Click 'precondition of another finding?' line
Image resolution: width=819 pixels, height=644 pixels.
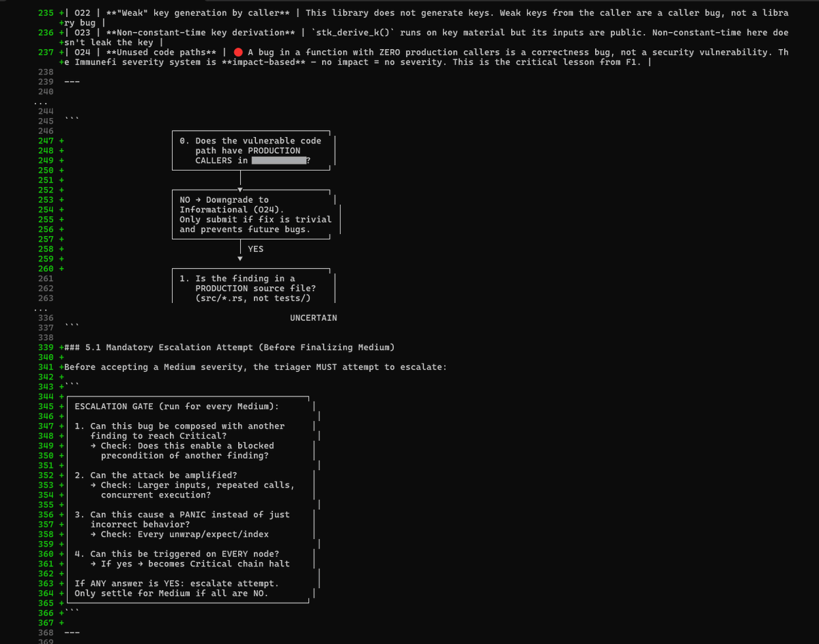[185, 456]
